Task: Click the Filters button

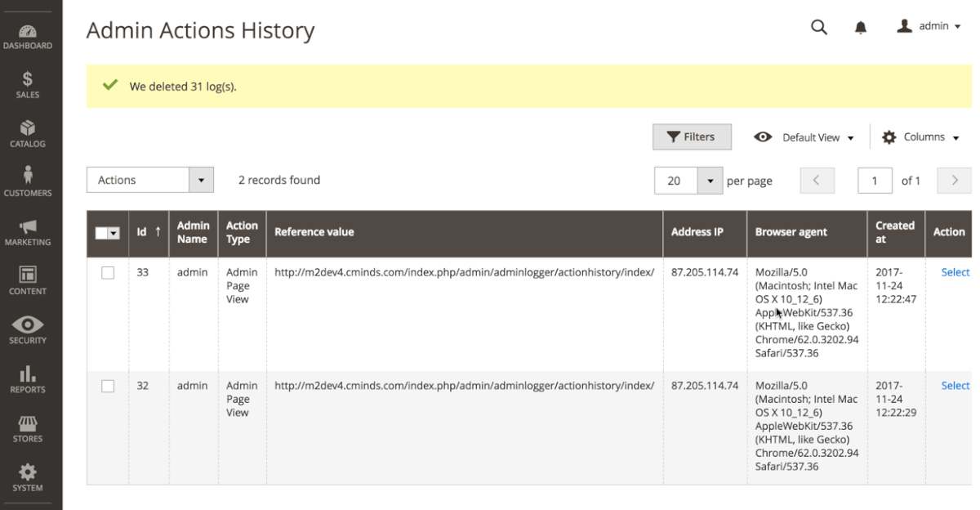Action: point(692,137)
